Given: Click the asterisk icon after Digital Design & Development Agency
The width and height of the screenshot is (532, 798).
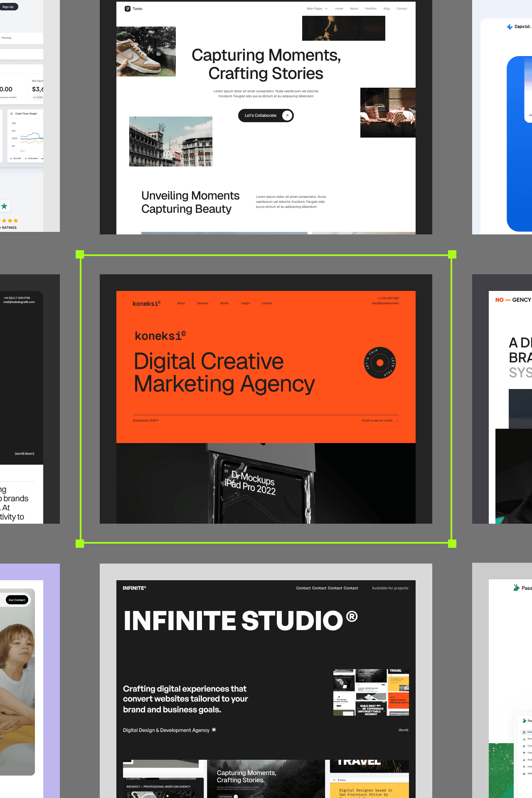Looking at the screenshot, I should coord(214,729).
